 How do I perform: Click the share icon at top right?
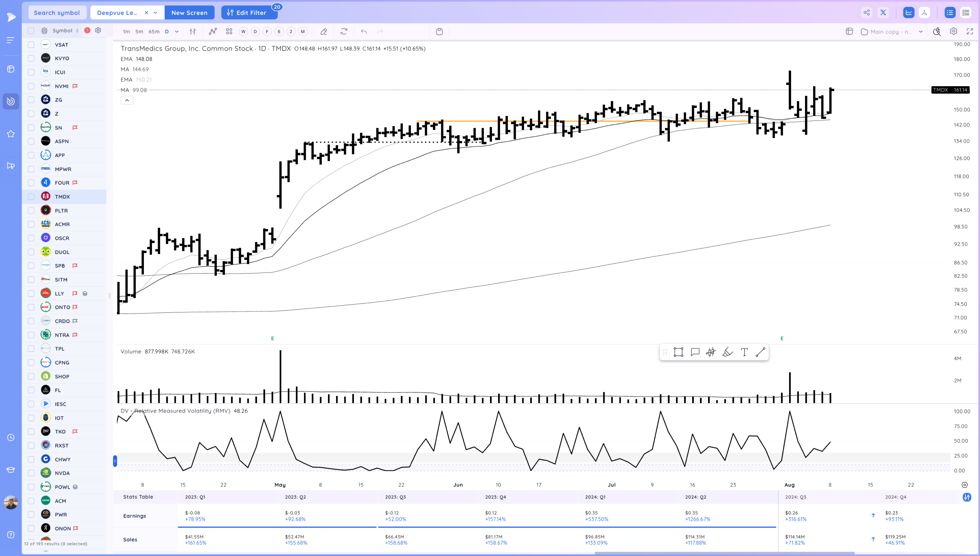(x=867, y=12)
